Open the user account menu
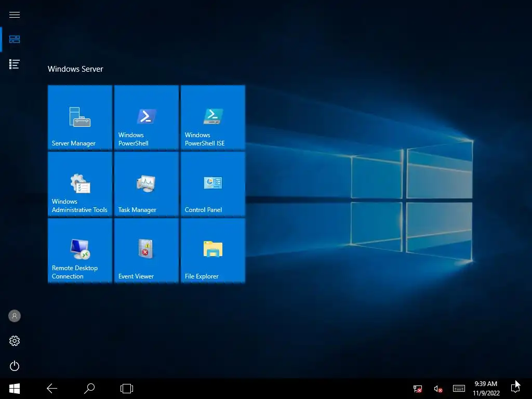This screenshot has width=532, height=399. (x=14, y=316)
